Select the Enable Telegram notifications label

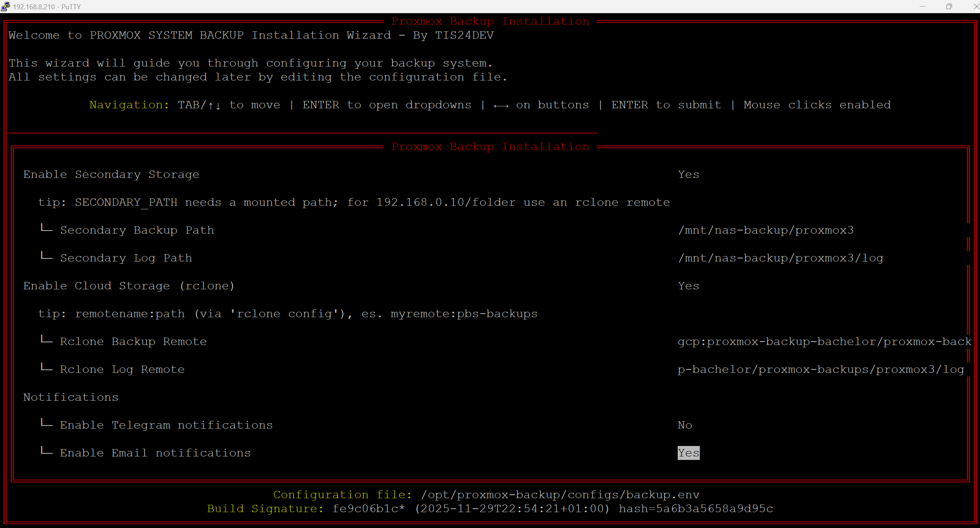(x=166, y=425)
